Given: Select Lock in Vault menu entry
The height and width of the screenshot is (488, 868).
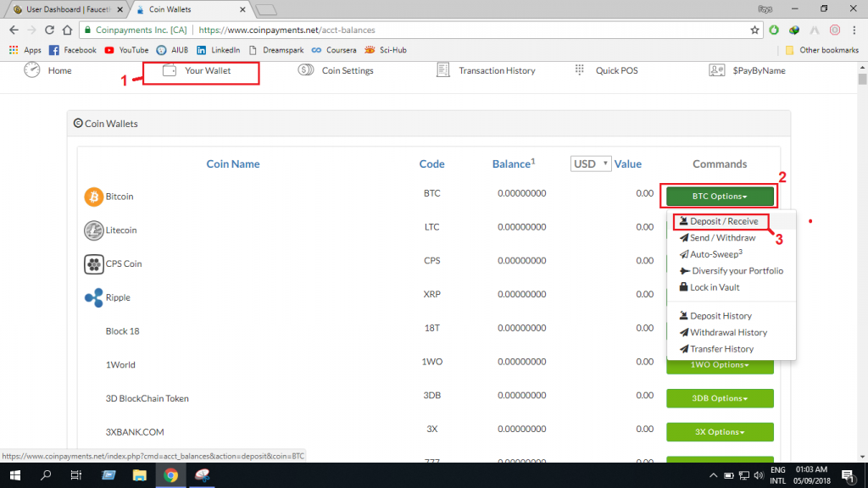Looking at the screenshot, I should click(714, 287).
